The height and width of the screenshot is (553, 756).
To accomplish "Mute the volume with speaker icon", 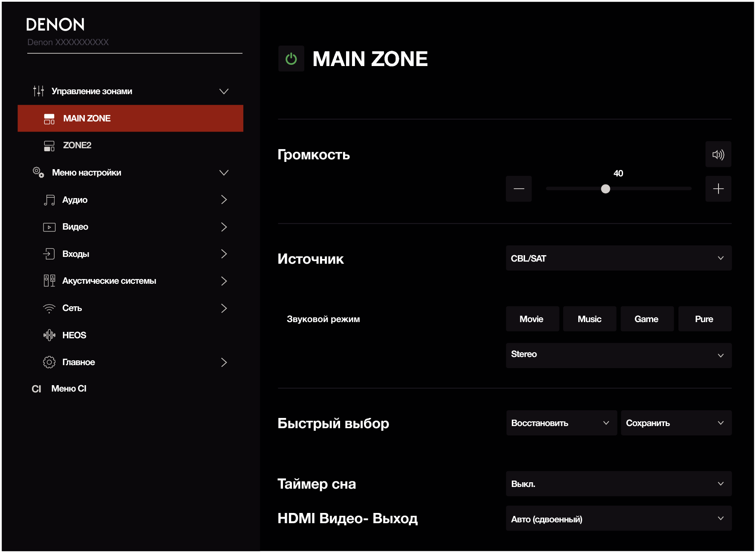I will click(x=718, y=155).
